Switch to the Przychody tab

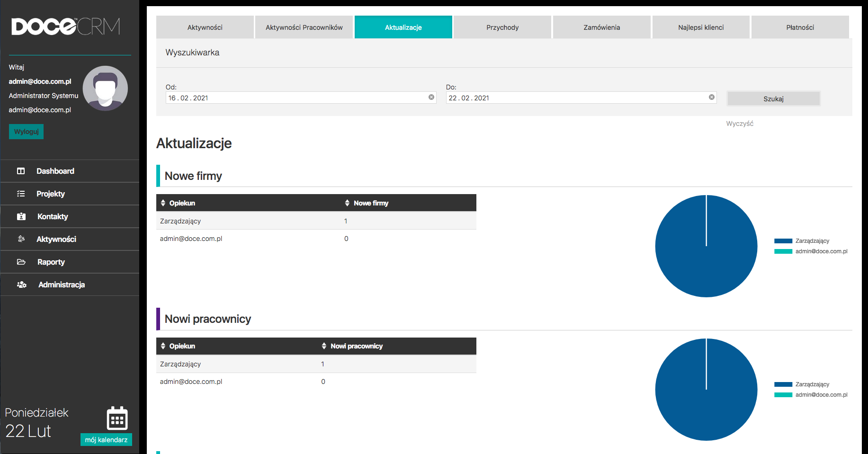[502, 27]
